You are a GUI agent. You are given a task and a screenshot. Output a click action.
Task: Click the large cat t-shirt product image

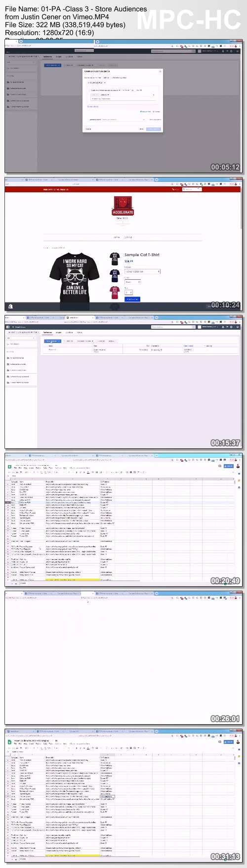coord(75,277)
